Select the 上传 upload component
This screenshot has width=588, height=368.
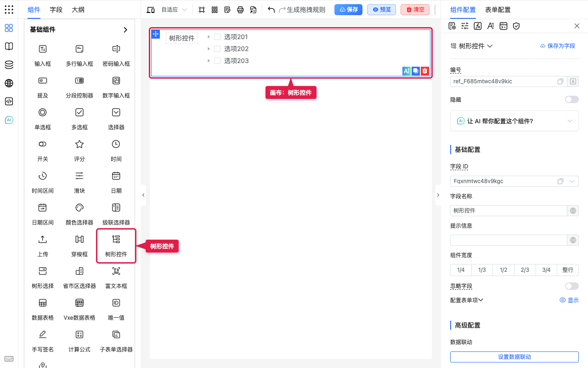43,246
